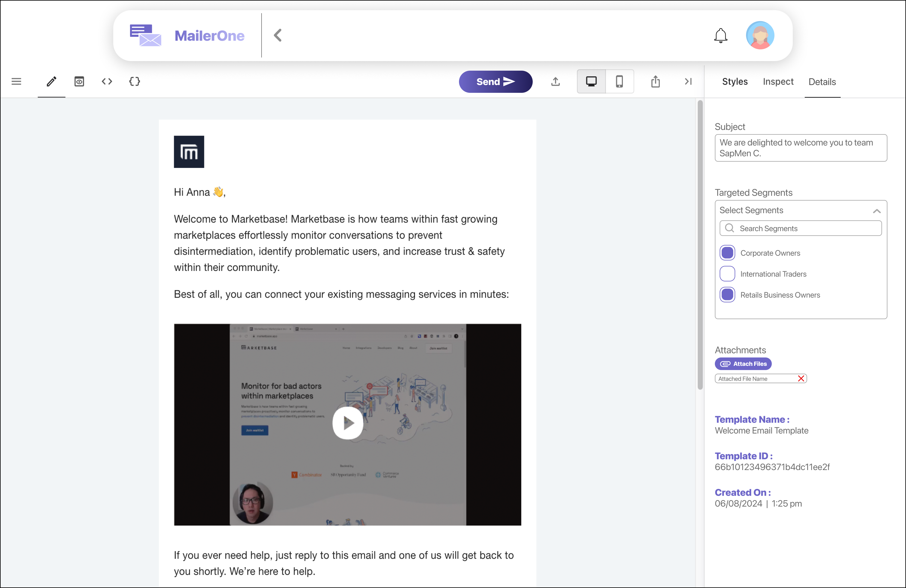Open the hamburger menu icon
906x588 pixels.
coord(16,81)
